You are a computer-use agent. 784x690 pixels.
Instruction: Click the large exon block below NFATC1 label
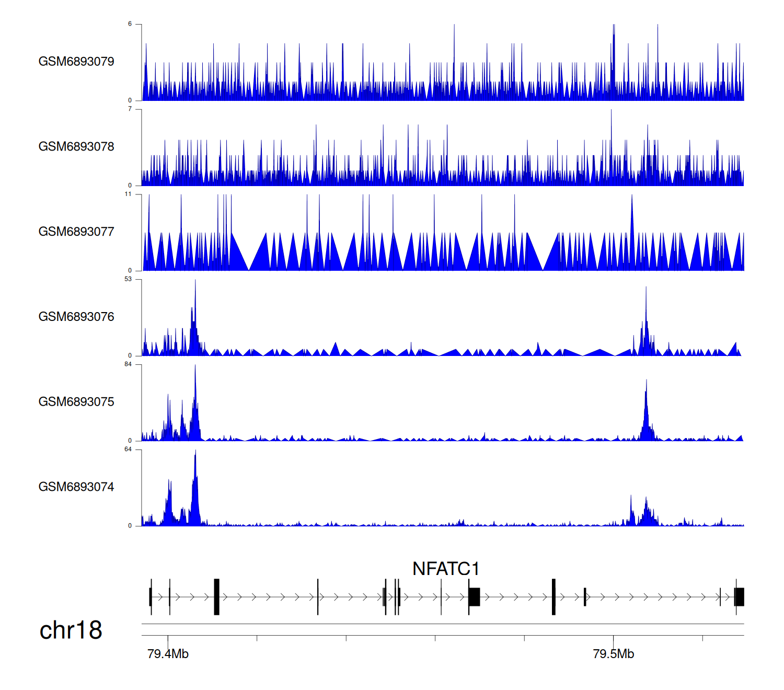click(x=474, y=597)
